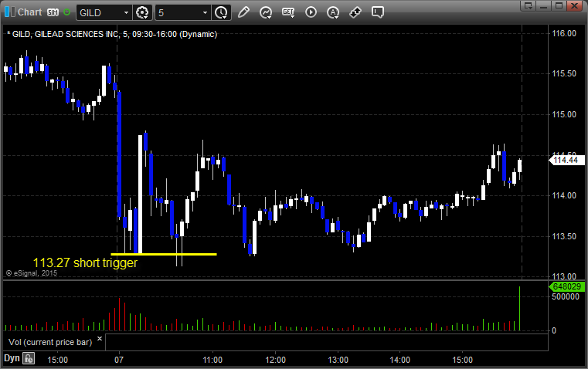Click the 113.27 short trigger annotation
This screenshot has width=588, height=369.
85,262
